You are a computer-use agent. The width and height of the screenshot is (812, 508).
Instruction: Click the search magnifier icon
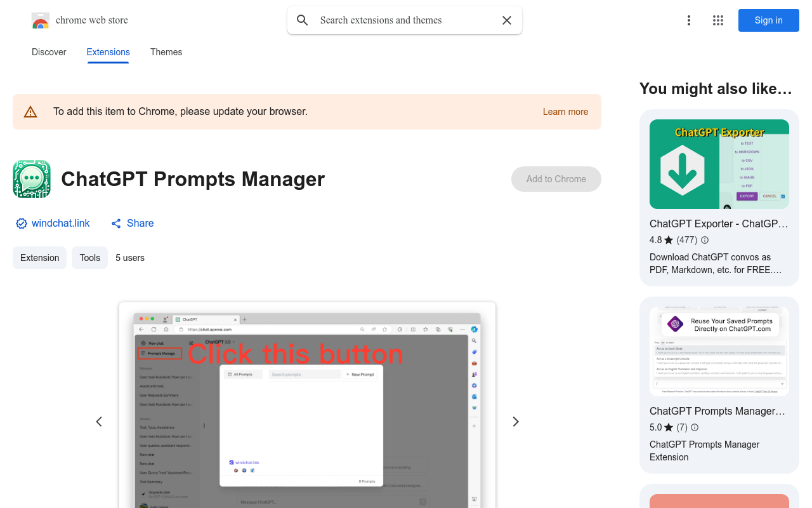point(303,20)
